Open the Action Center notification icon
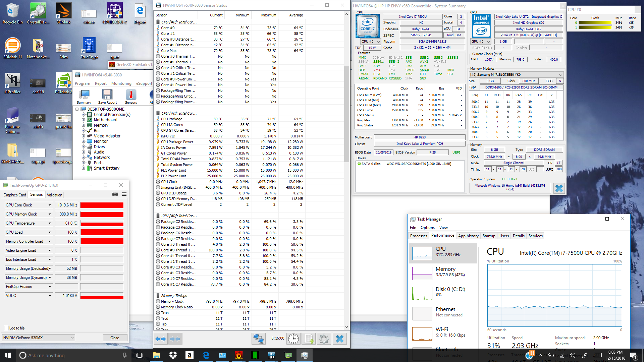 tap(633, 355)
